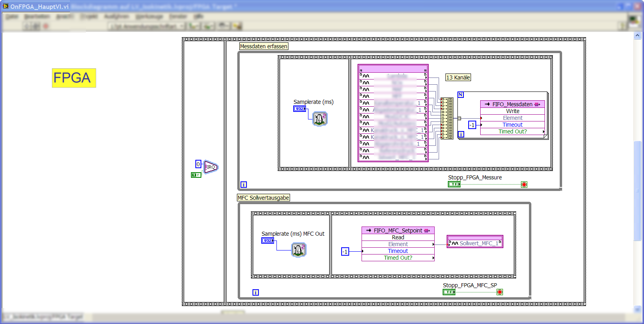This screenshot has width=644, height=324.
Task: Click the vertical scrollbar up arrow
Action: tap(637, 36)
